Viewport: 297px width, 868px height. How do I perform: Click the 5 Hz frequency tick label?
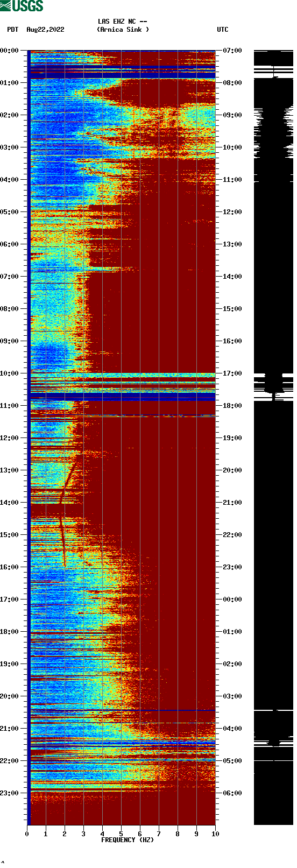point(121,834)
